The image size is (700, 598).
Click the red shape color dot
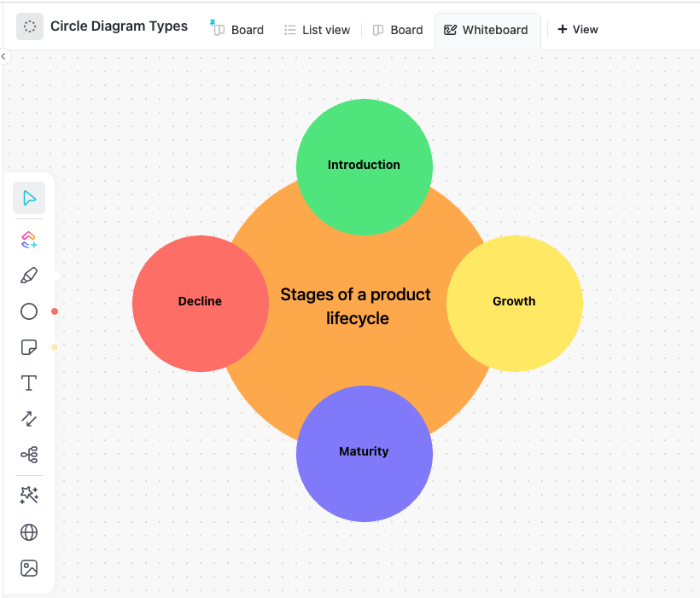tap(55, 311)
